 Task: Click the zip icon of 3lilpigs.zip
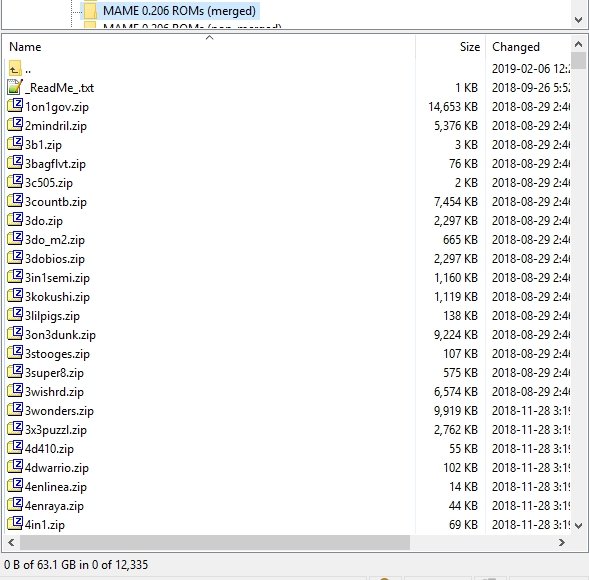pyautogui.click(x=15, y=314)
